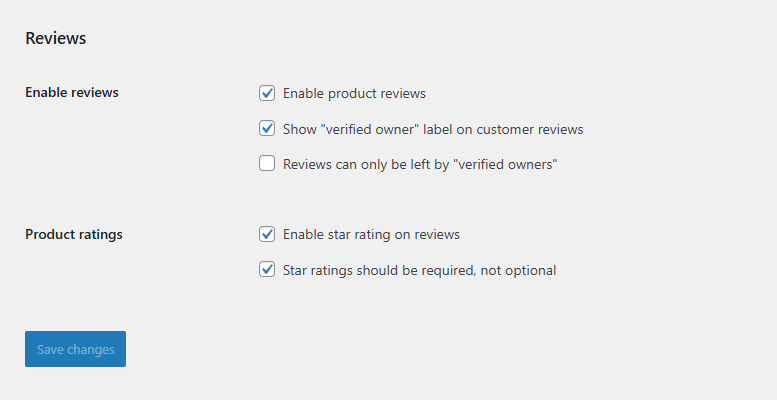Screen dimensions: 777x400
Task: Uncheck the Show "verified owner" label checkbox
Action: (267, 129)
